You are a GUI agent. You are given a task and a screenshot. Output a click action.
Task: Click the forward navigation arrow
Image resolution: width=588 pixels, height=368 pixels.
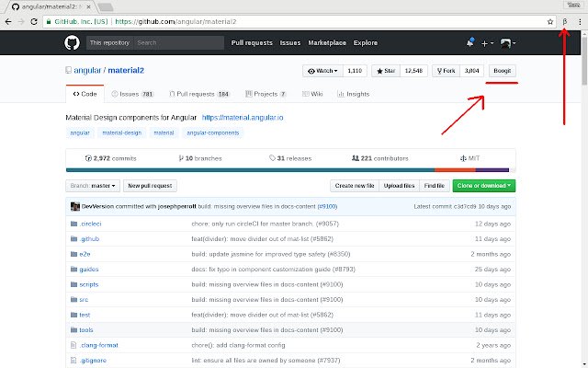point(21,22)
